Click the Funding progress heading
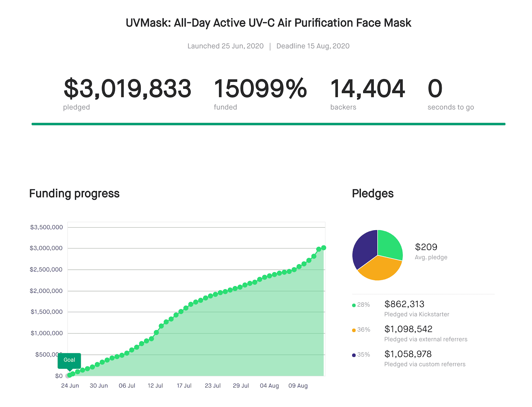 (x=74, y=194)
